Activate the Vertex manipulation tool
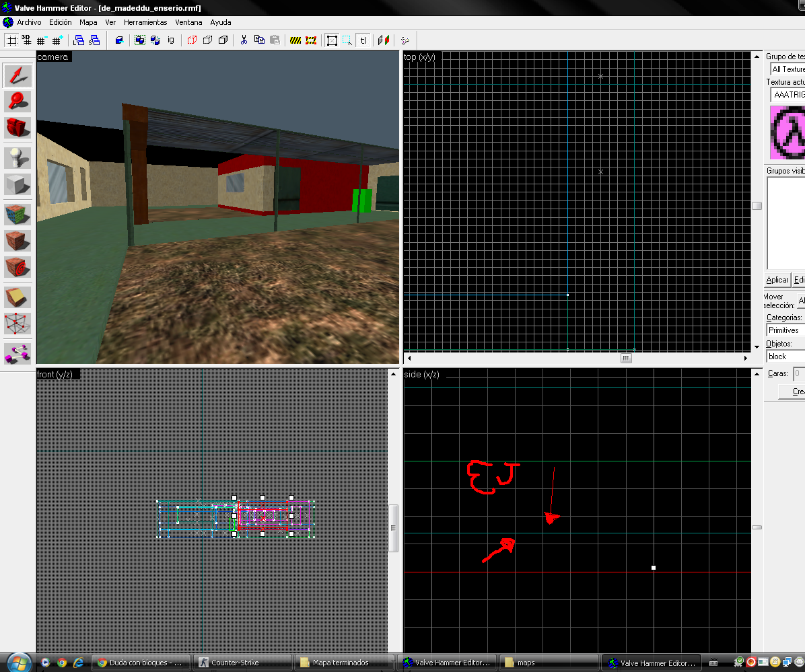 [17, 324]
